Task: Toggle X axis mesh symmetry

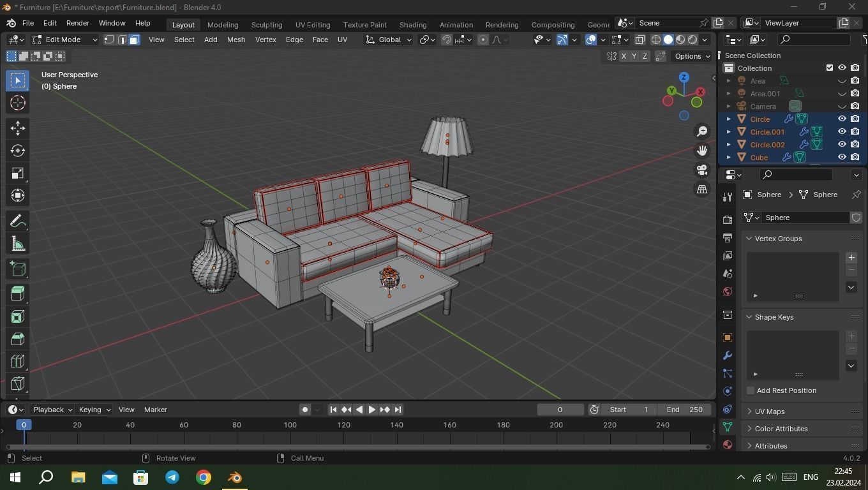Action: (x=624, y=56)
